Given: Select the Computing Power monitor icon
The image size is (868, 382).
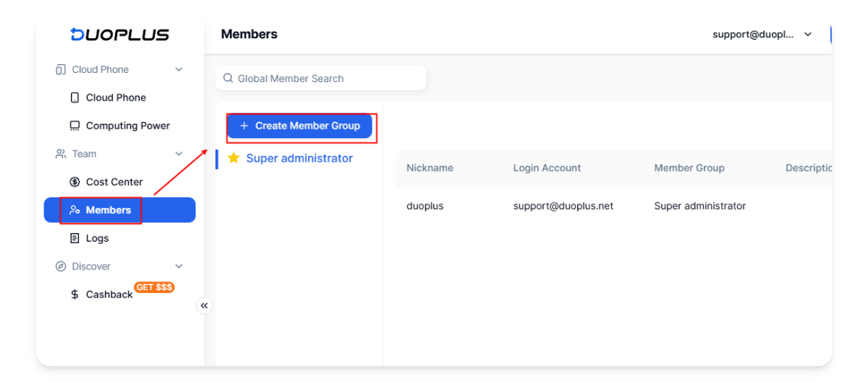Looking at the screenshot, I should pos(74,126).
